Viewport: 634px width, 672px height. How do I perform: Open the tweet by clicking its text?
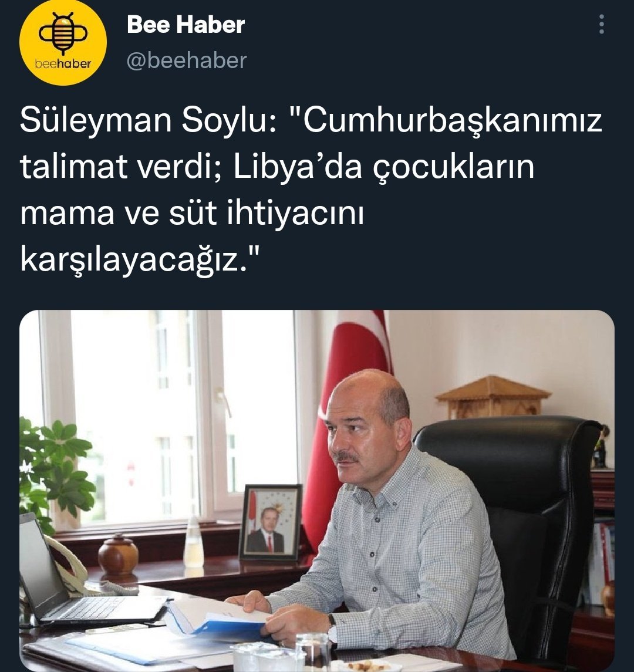coord(311,190)
